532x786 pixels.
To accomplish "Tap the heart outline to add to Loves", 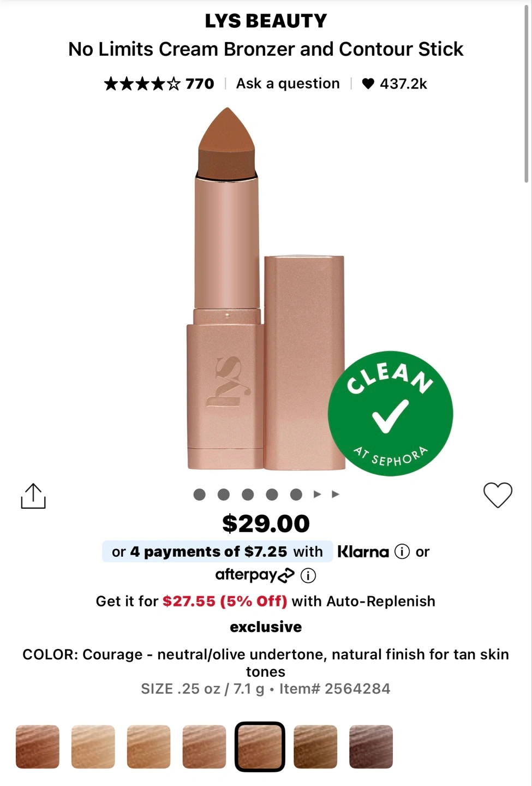I will (x=498, y=495).
